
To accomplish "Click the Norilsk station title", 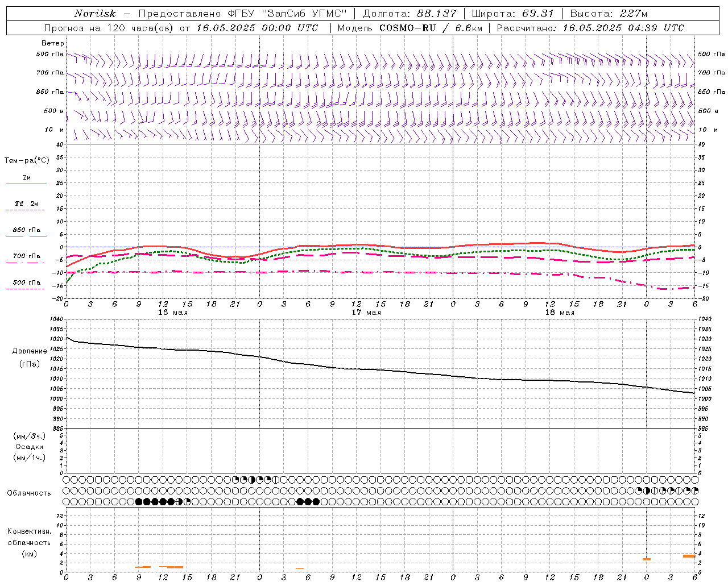I will (x=95, y=14).
